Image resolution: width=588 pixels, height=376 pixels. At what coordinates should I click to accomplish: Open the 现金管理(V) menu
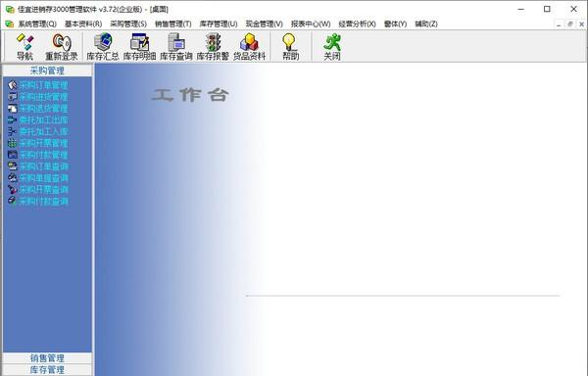(x=264, y=23)
